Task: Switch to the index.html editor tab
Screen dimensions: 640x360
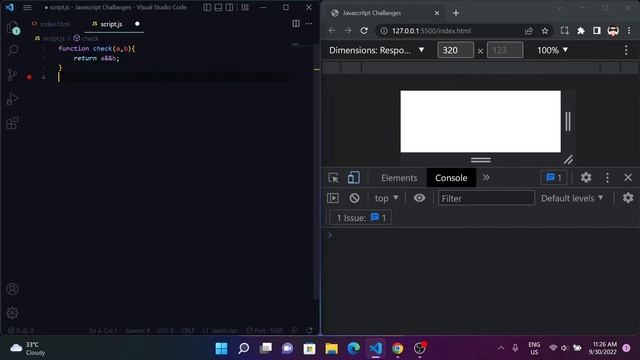Action: (x=51, y=24)
